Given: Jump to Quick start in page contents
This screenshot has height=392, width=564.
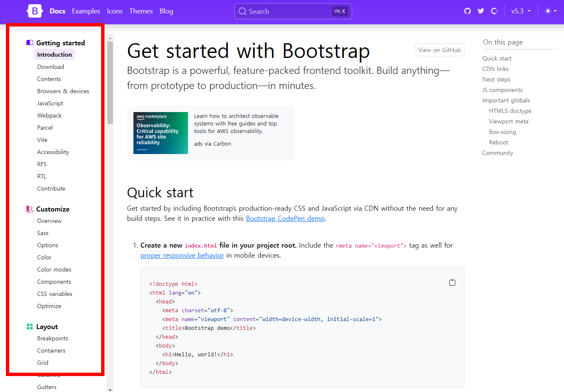Looking at the screenshot, I should point(496,58).
